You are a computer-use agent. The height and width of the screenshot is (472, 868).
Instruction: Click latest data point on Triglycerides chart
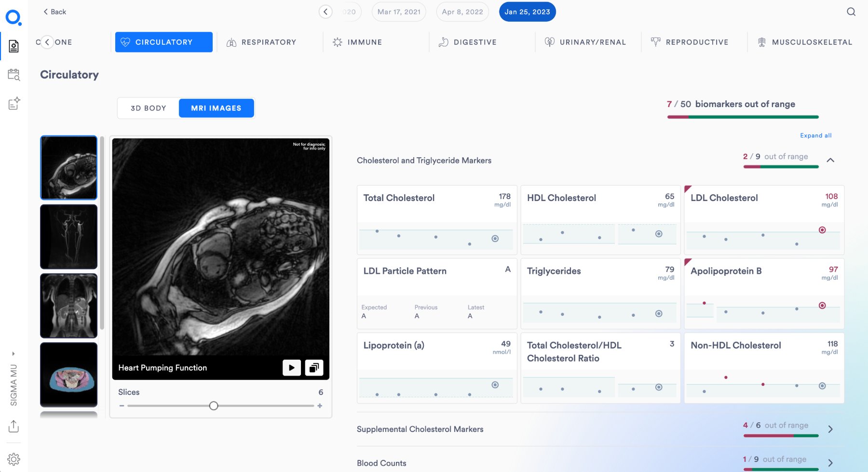pos(659,313)
